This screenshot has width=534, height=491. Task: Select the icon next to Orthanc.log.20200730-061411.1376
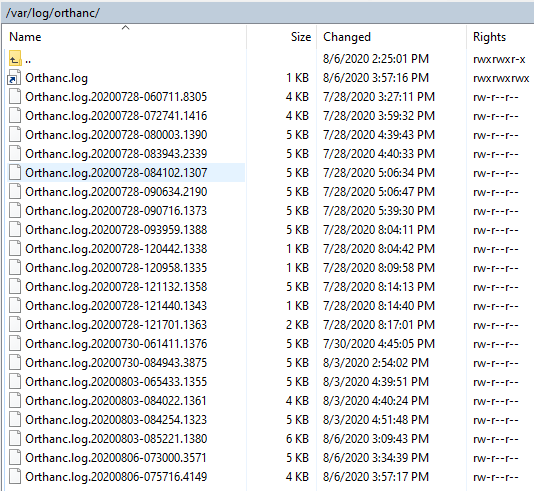tap(15, 344)
